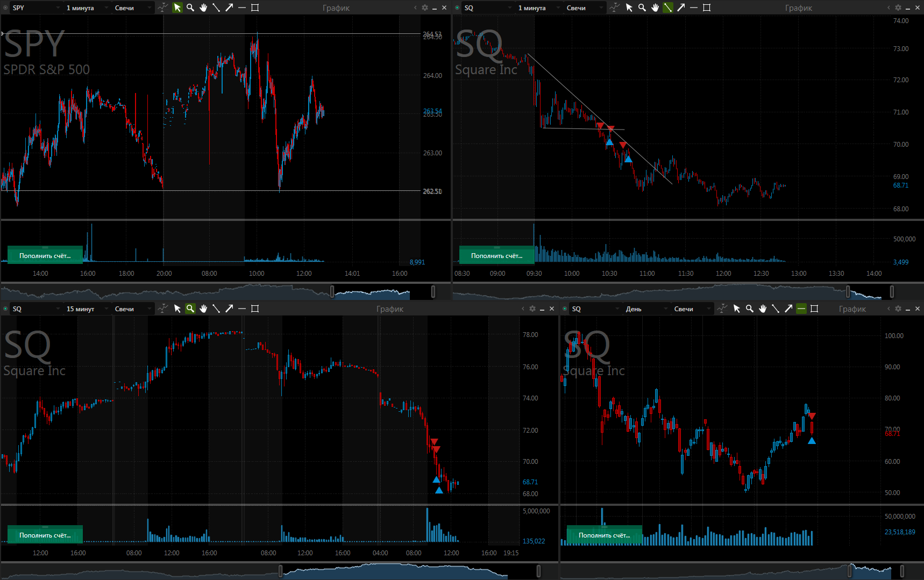Select pointer tool in SQ daily chart
This screenshot has width=924, height=580.
[x=737, y=309]
